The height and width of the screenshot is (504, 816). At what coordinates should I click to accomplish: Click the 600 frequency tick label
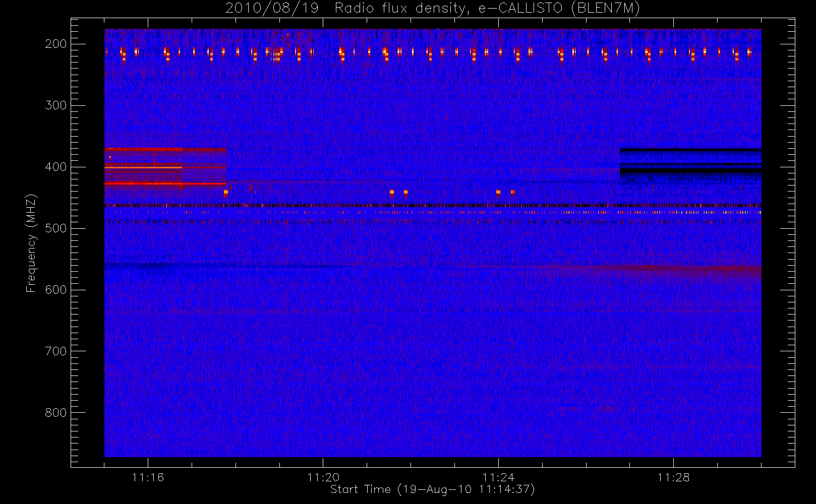pos(56,290)
